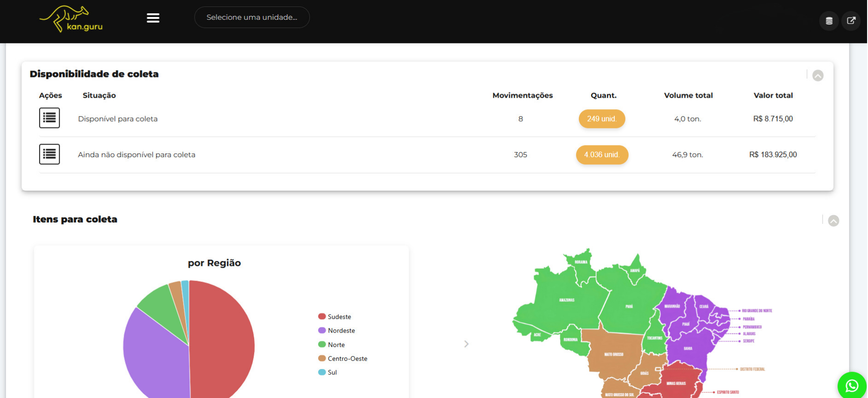Open the hamburger navigation menu
Viewport: 868px width, 398px height.
pos(153,18)
